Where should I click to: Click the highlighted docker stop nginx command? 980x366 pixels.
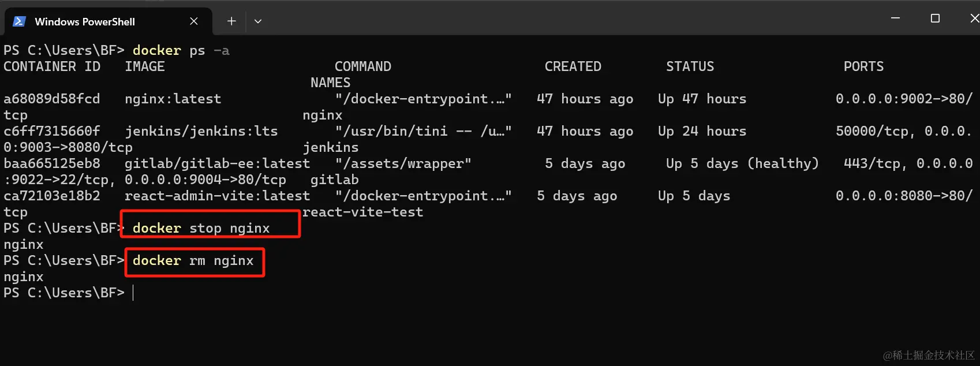(201, 228)
